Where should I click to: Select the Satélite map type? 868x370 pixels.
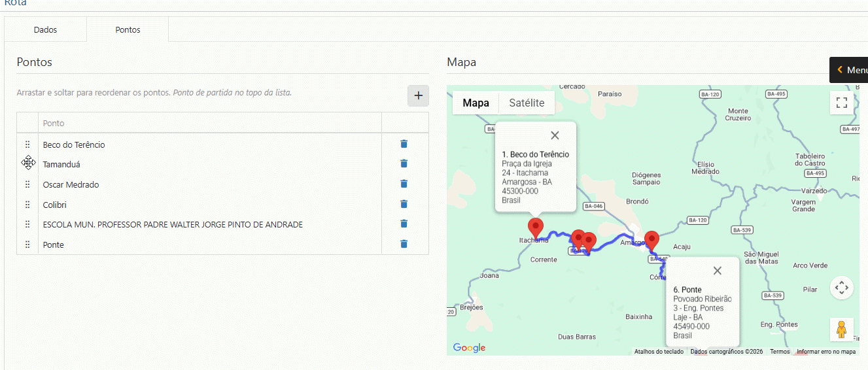click(527, 103)
